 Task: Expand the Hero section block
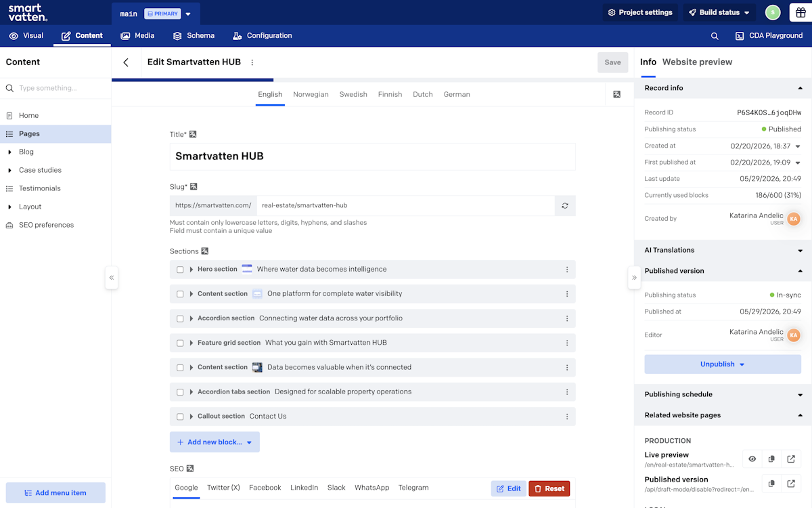pos(191,270)
